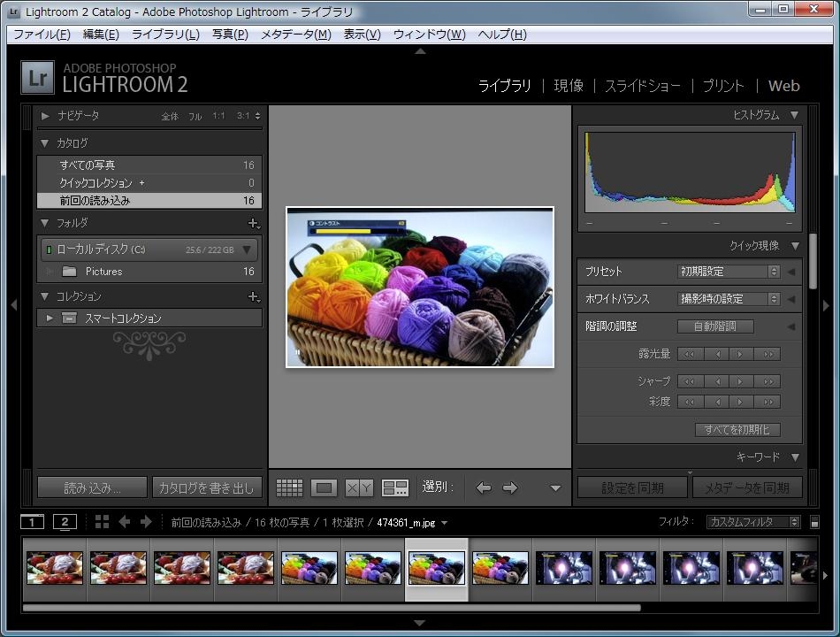Collapse the ヒストグラム panel
This screenshot has width=840, height=637.
click(794, 115)
